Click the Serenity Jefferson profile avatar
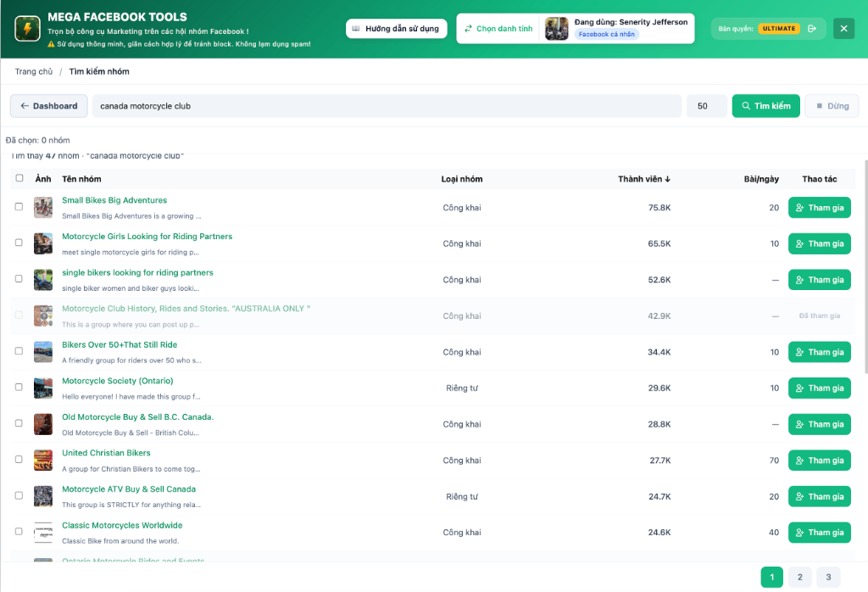The height and width of the screenshot is (592, 868). click(x=556, y=28)
